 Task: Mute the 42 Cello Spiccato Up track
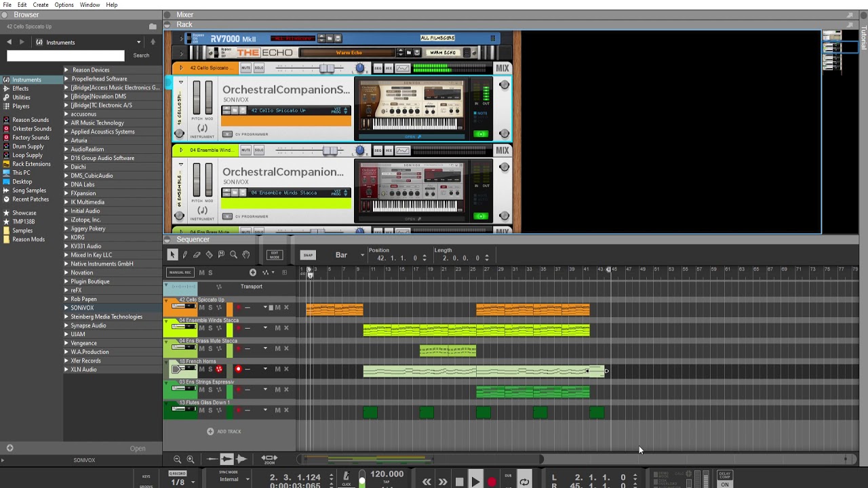coord(201,308)
